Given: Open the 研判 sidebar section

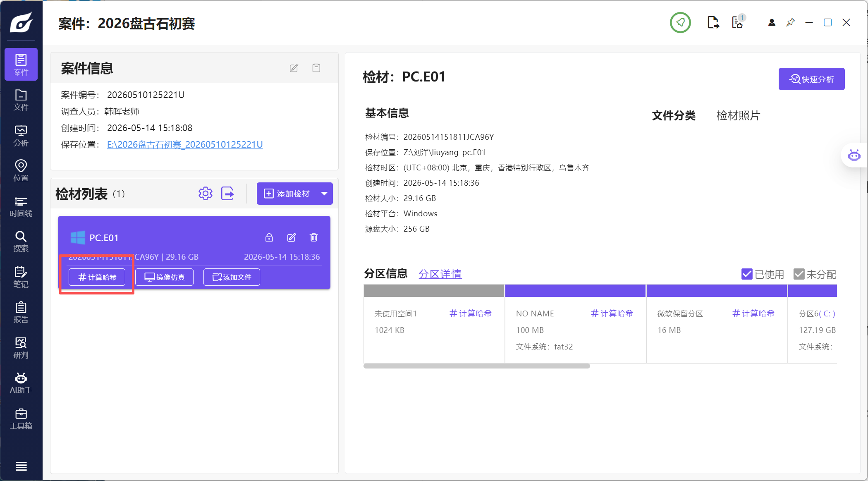Looking at the screenshot, I should tap(21, 348).
